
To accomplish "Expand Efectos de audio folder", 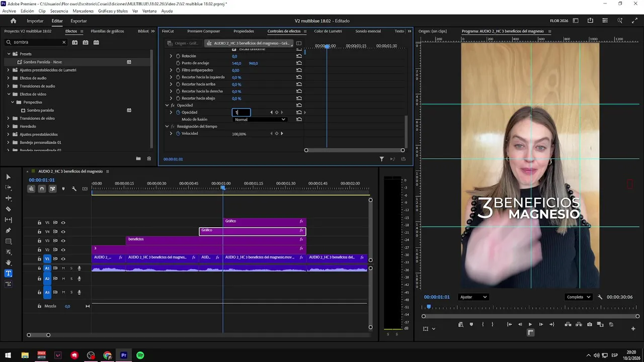I will point(9,78).
